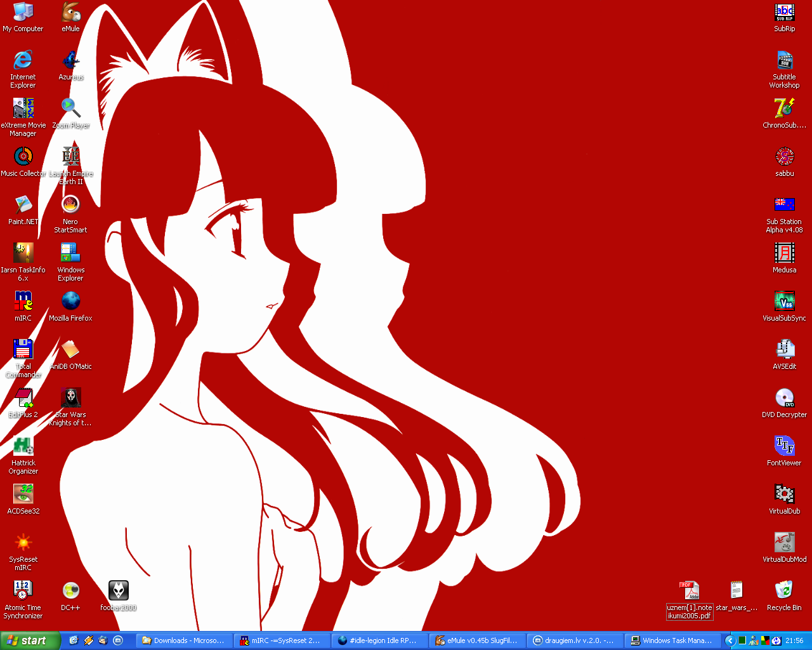Expand hidden system tray icons
This screenshot has height=650, width=812.
[x=730, y=640]
